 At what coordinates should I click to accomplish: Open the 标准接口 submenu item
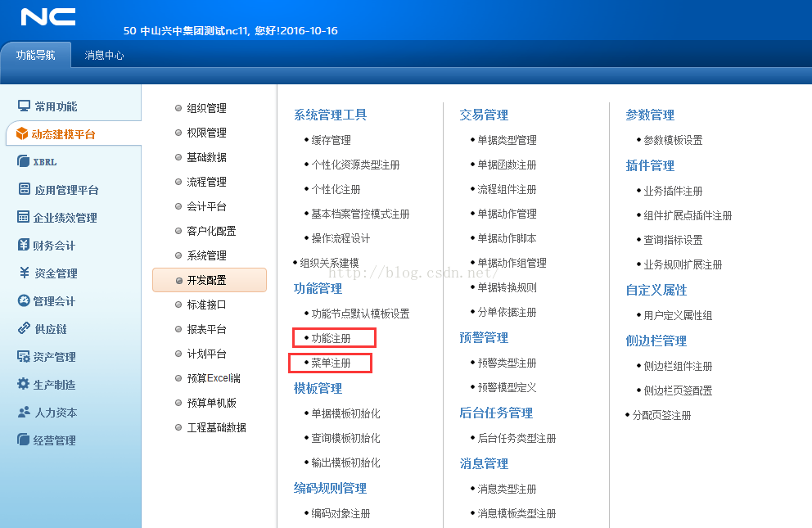206,305
